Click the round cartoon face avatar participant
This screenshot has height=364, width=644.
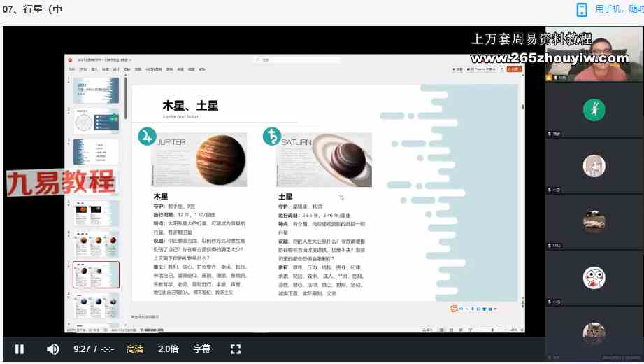pos(594,278)
